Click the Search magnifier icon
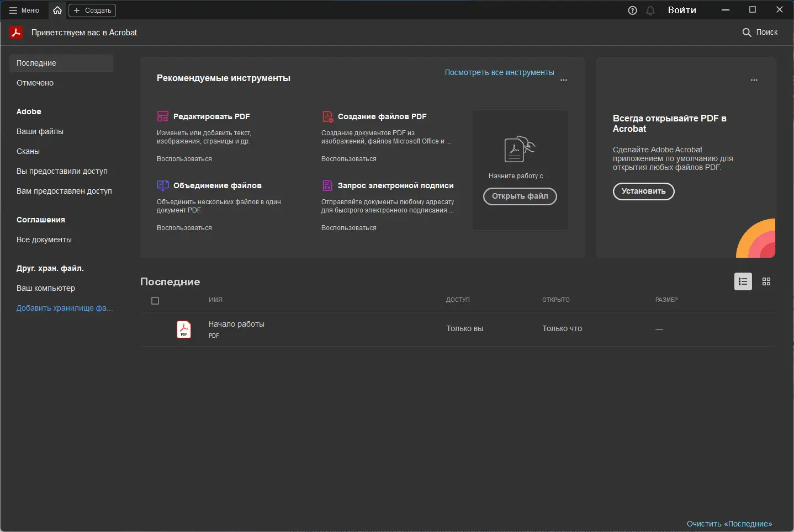794x532 pixels. coord(747,33)
